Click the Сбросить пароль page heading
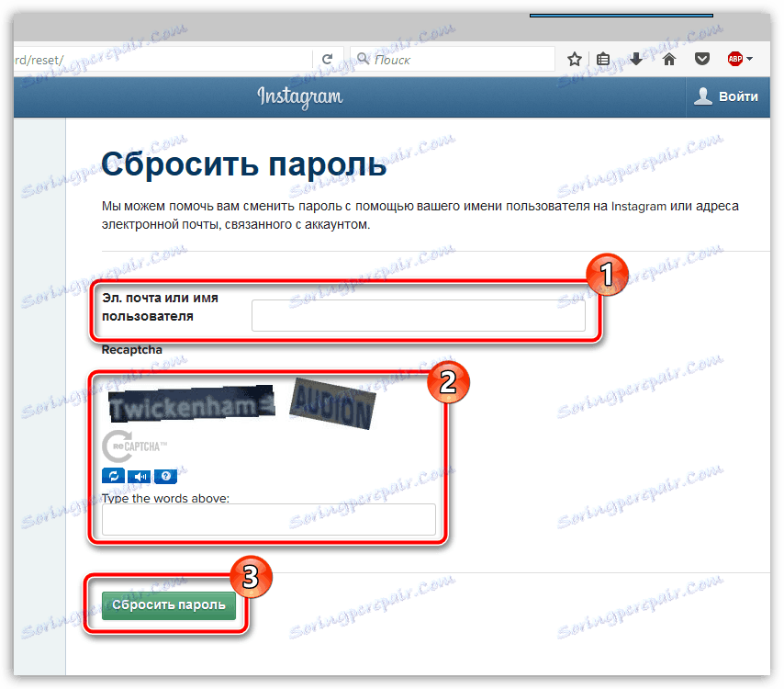This screenshot has width=784, height=689. pyautogui.click(x=243, y=164)
